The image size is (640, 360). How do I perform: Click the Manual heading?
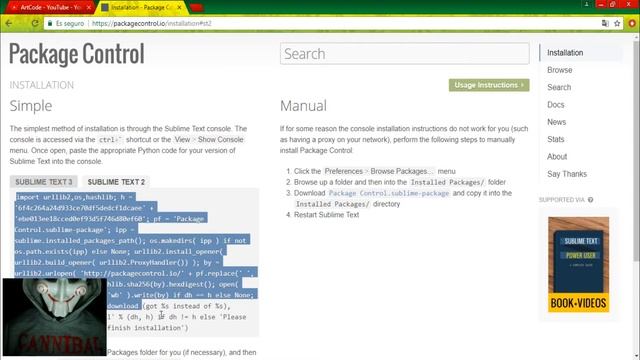pyautogui.click(x=303, y=106)
